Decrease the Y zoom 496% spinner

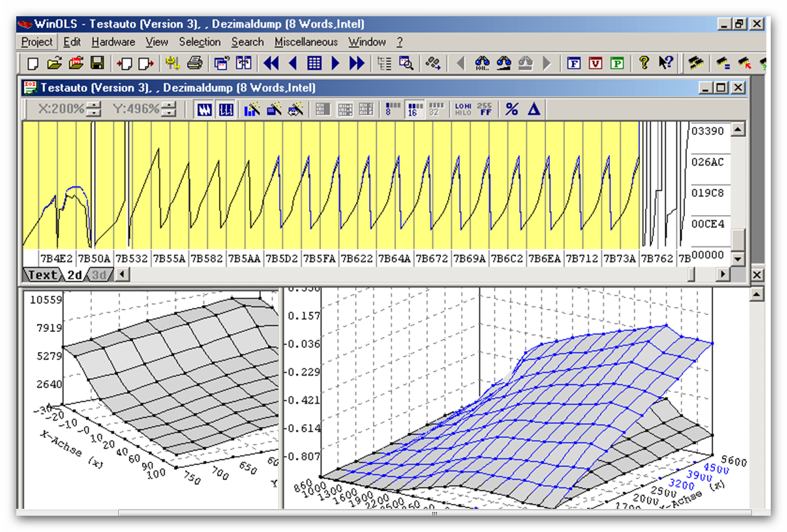[x=169, y=113]
